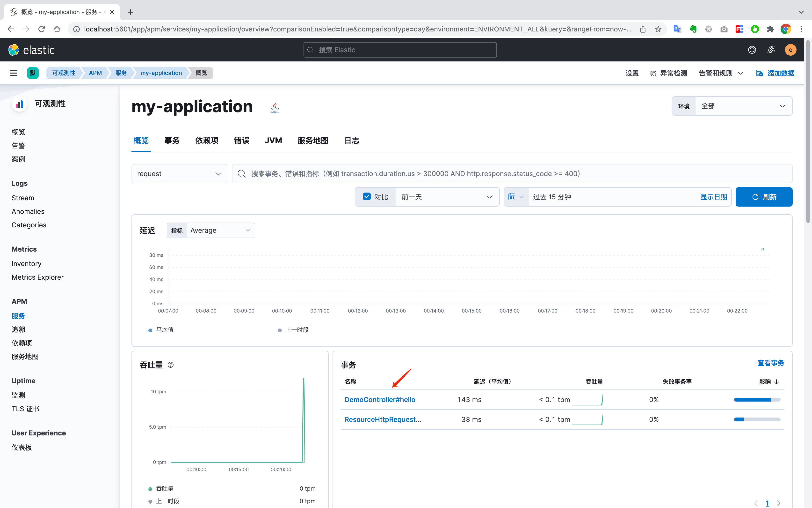The width and height of the screenshot is (812, 508).
Task: Click the Elastic logo
Action: point(31,50)
